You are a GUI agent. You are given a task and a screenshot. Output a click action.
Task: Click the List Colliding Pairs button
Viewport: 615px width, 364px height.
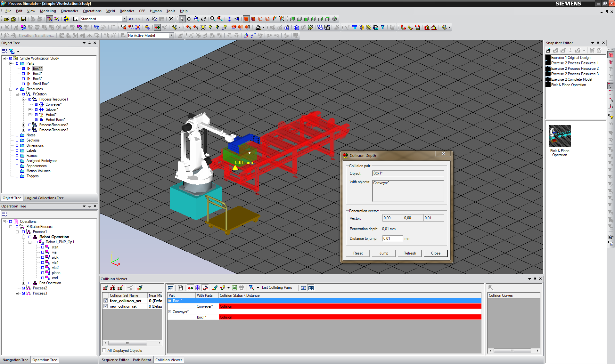(277, 287)
